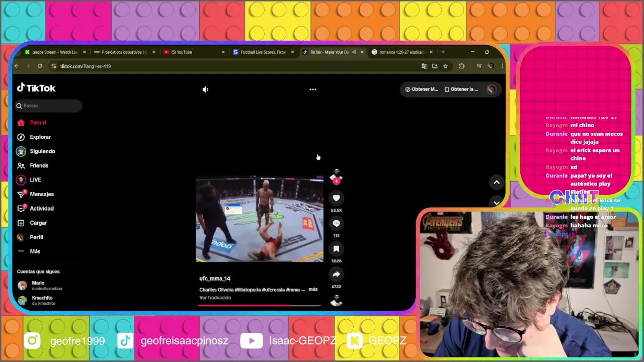Viewport: 644px width, 362px height.
Task: Click the Obtener la... app button
Action: pyautogui.click(x=461, y=89)
